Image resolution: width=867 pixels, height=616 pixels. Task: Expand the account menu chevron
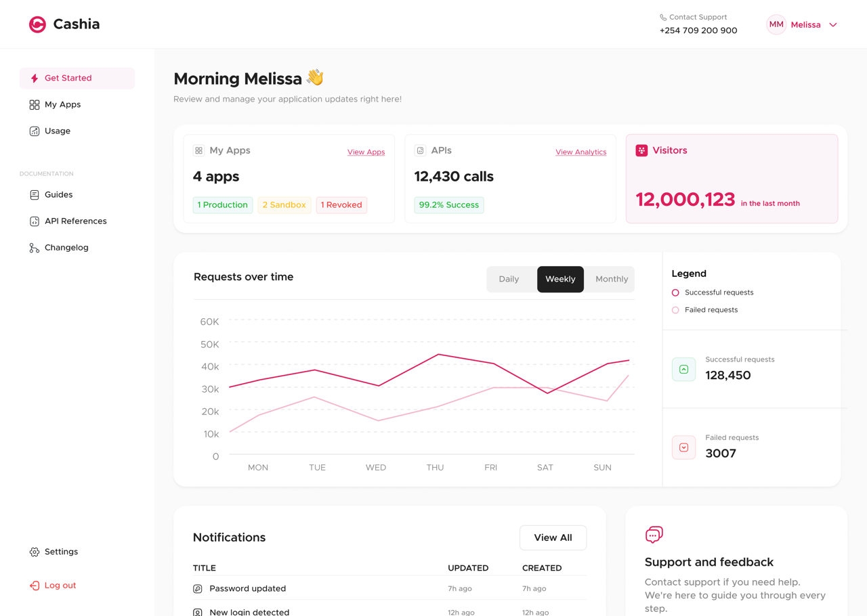(833, 24)
